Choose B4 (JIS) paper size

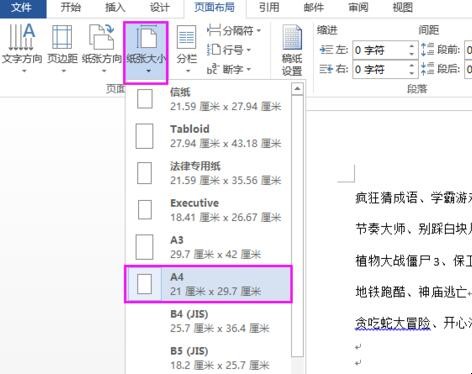(x=208, y=321)
